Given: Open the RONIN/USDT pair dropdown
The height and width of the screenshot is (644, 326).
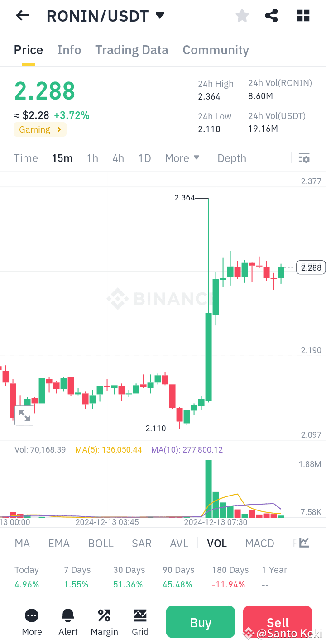Looking at the screenshot, I should click(x=159, y=15).
